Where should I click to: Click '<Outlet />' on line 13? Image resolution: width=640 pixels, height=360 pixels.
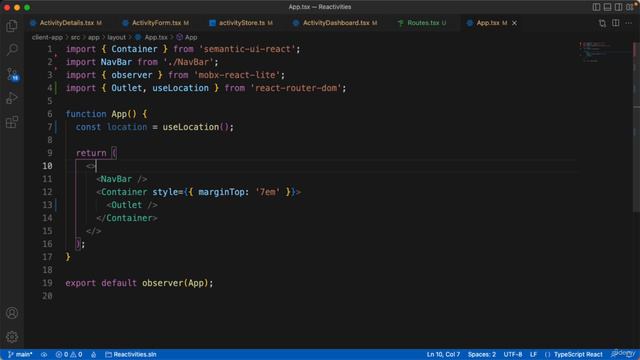click(x=132, y=205)
